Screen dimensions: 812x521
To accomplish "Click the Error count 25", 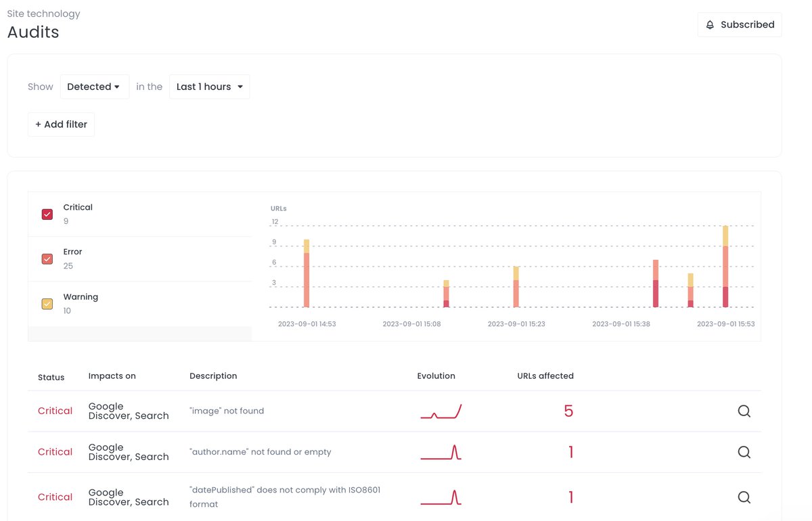I will [x=68, y=266].
